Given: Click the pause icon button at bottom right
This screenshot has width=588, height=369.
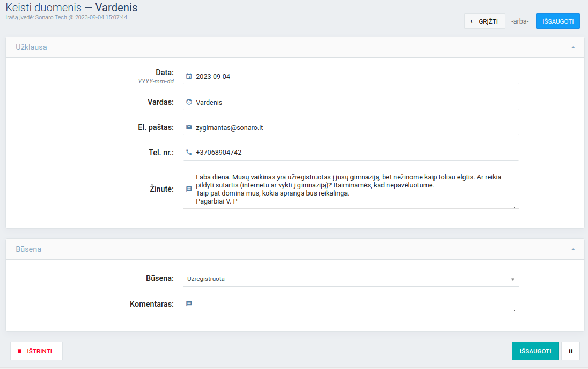Looking at the screenshot, I should coord(570,351).
